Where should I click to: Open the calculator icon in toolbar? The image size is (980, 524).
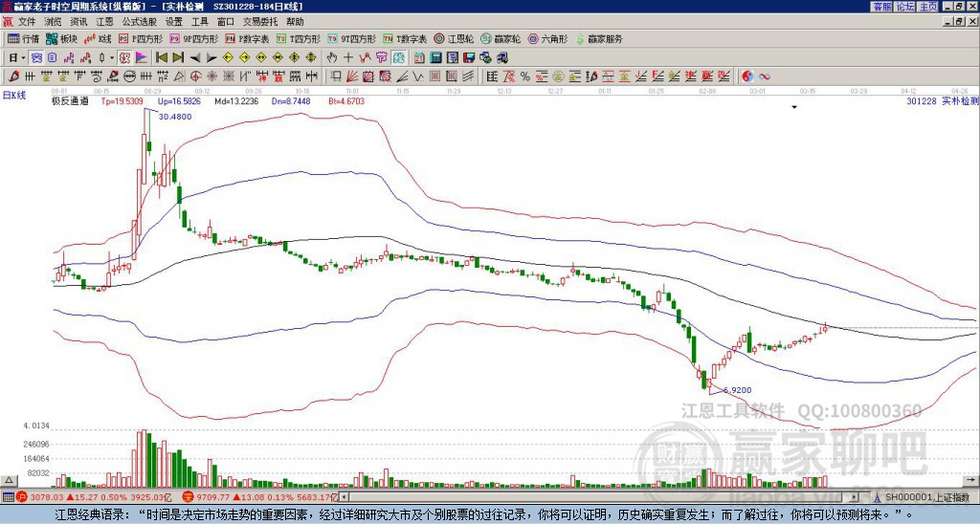[x=435, y=58]
